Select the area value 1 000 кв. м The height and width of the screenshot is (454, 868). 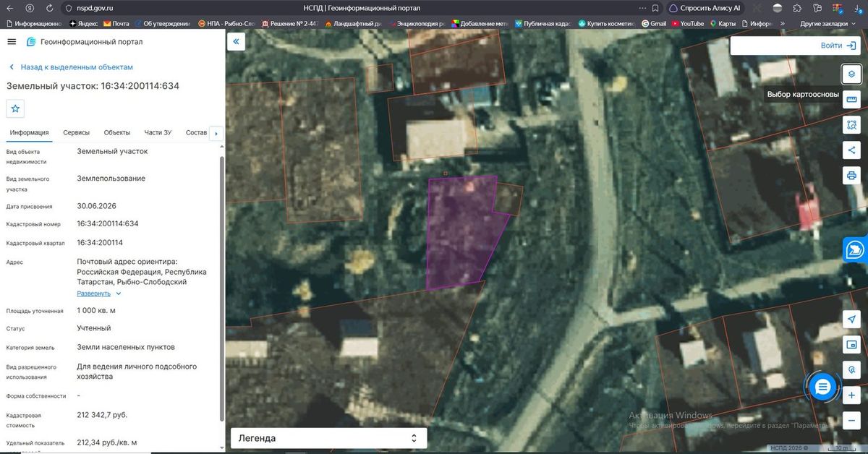[96, 310]
